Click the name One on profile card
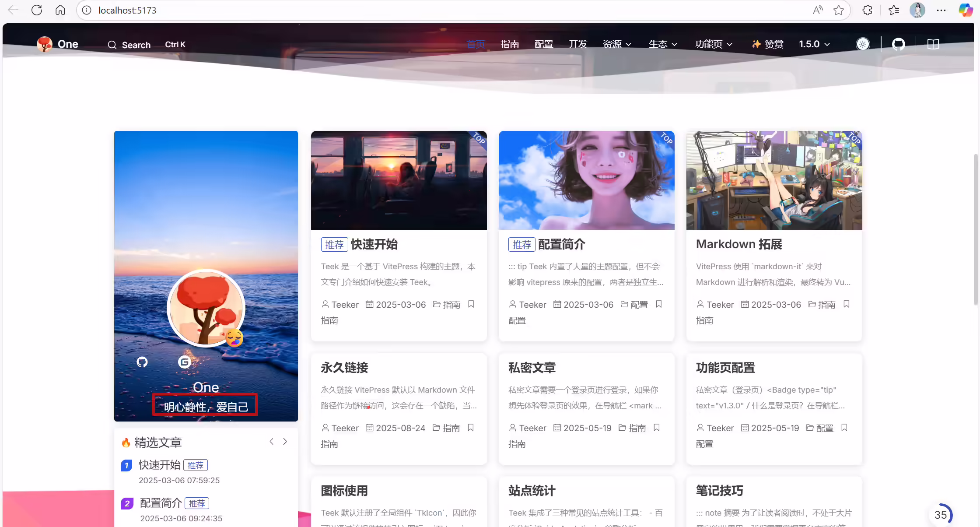This screenshot has height=527, width=980. (x=206, y=387)
